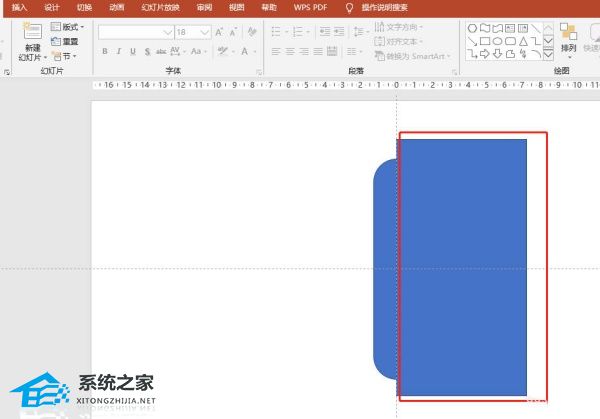Click the Tell Me search box (操作说明搜索)
600x419 pixels.
tap(385, 8)
